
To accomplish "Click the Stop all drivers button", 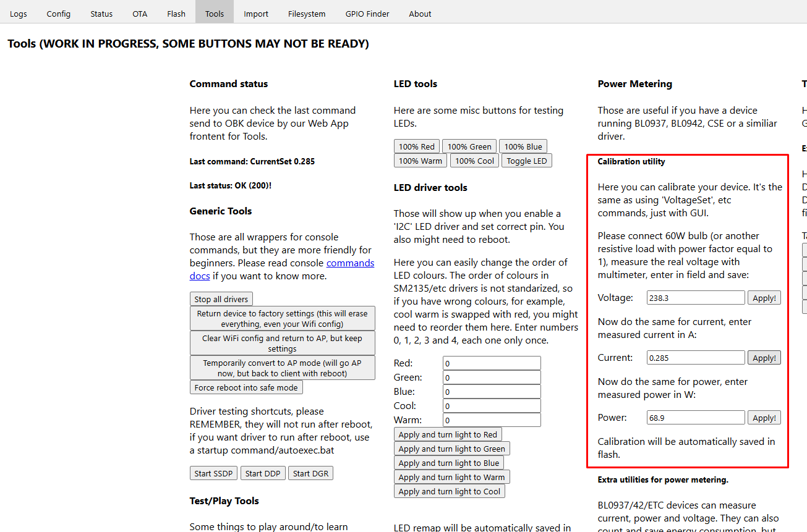I will click(221, 299).
